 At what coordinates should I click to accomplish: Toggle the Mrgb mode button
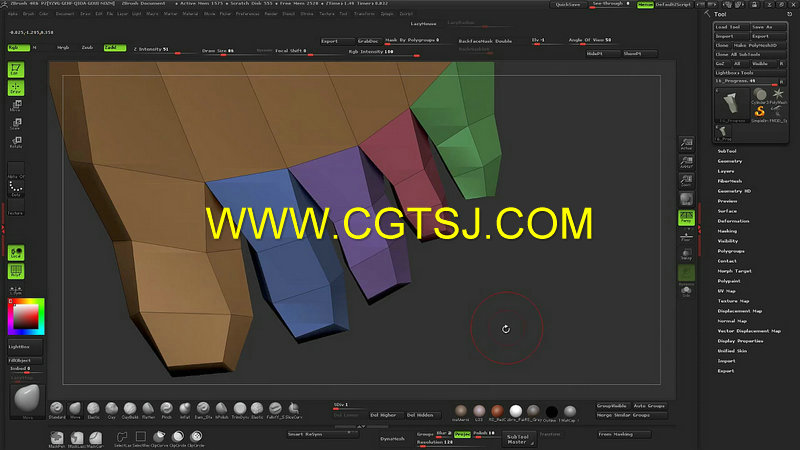(63, 47)
